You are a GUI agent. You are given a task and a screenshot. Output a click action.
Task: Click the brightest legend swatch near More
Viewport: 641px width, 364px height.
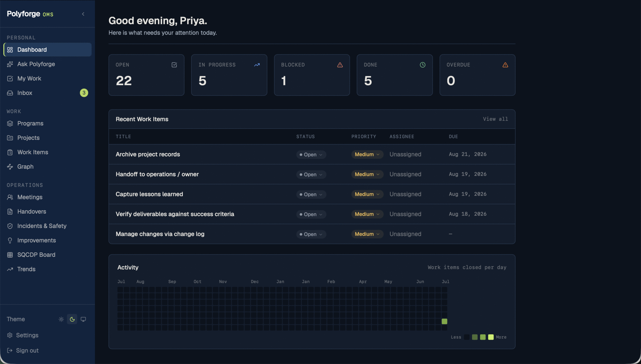[x=491, y=337]
